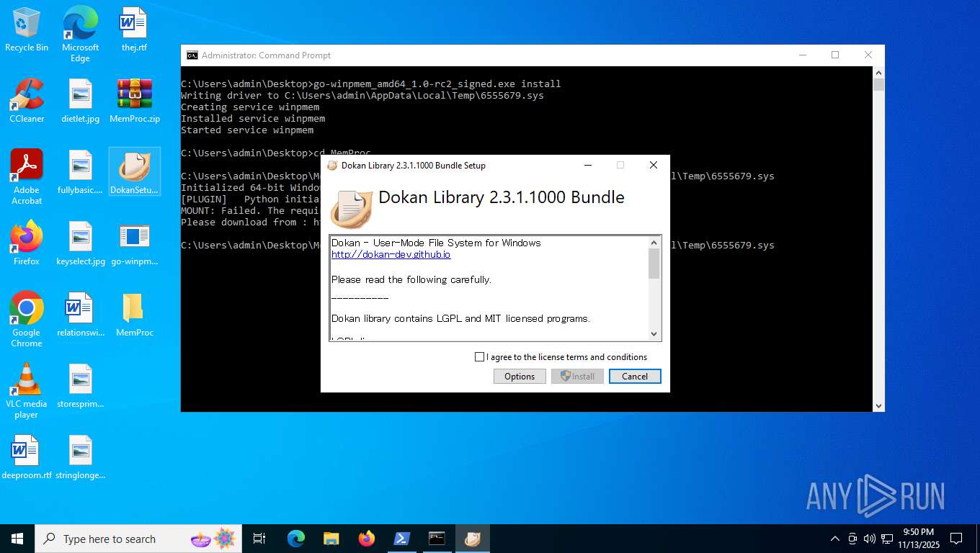
Task: Open CCleaner desktop shortcut
Action: pos(27,101)
